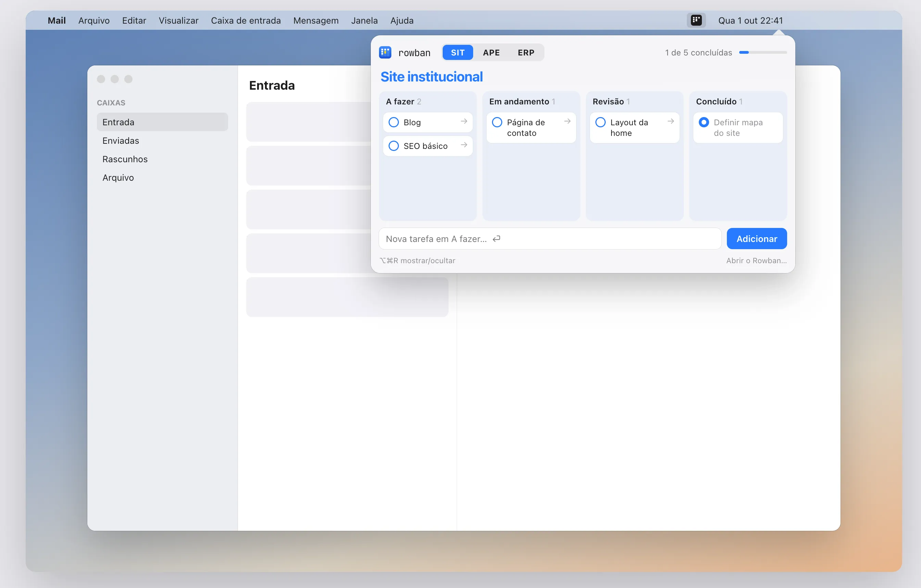Mark Layout da home as done
Viewport: 921px width, 588px height.
tap(601, 122)
